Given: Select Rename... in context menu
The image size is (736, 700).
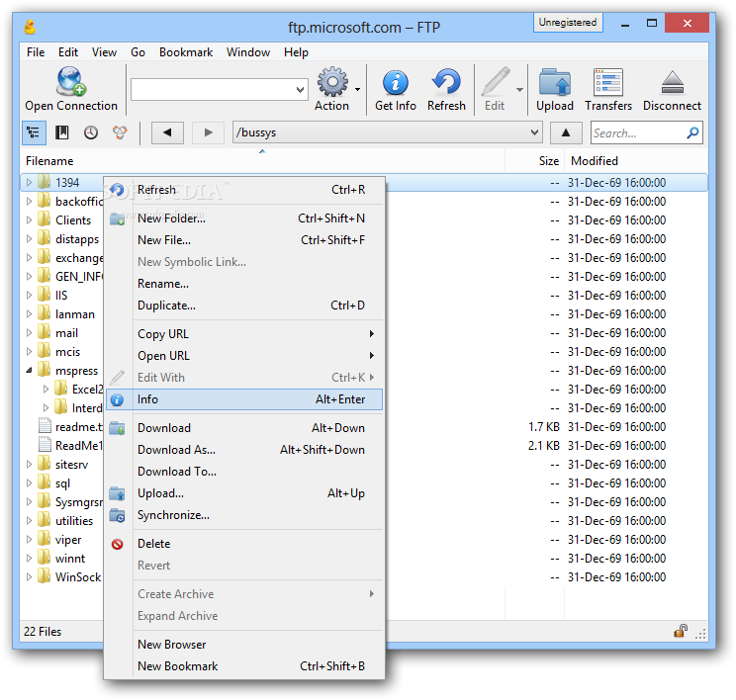Looking at the screenshot, I should (244, 284).
